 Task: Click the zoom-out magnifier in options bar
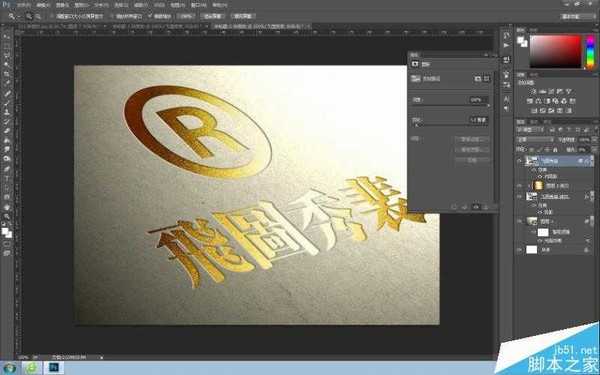pos(38,16)
